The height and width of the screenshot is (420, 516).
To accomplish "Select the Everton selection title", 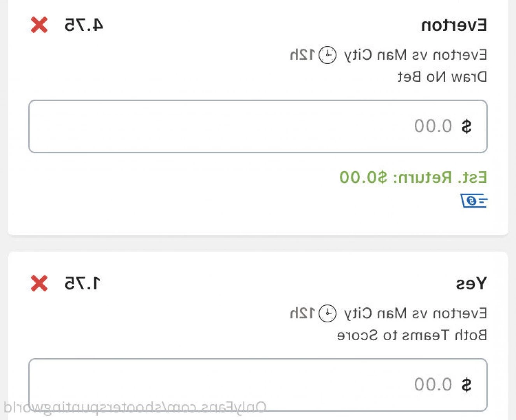I will (x=454, y=25).
